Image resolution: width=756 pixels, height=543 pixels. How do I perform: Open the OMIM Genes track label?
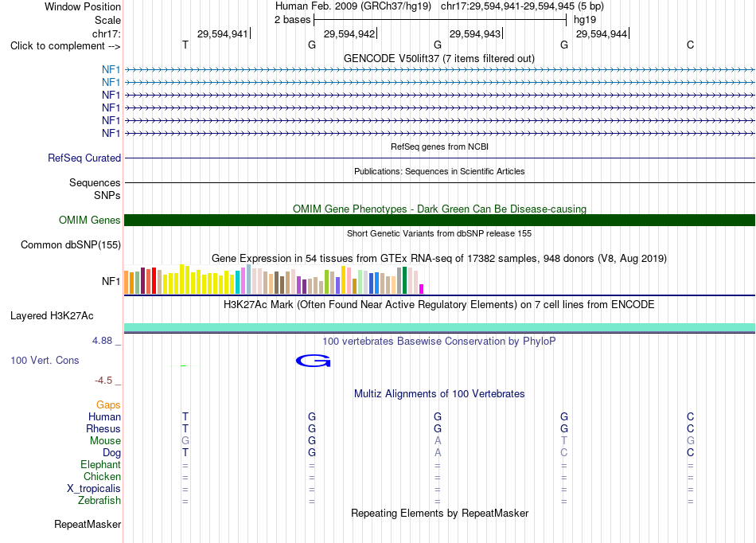click(89, 221)
